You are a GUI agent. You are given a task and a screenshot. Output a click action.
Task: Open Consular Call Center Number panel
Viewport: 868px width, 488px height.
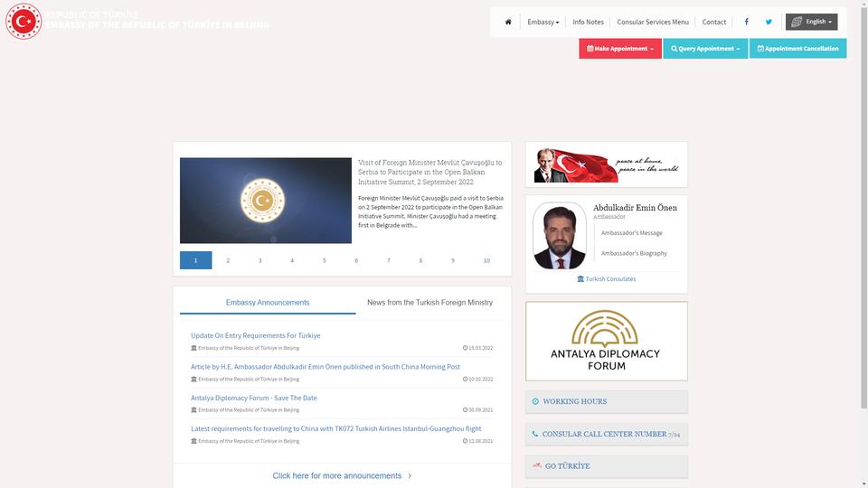coord(606,435)
